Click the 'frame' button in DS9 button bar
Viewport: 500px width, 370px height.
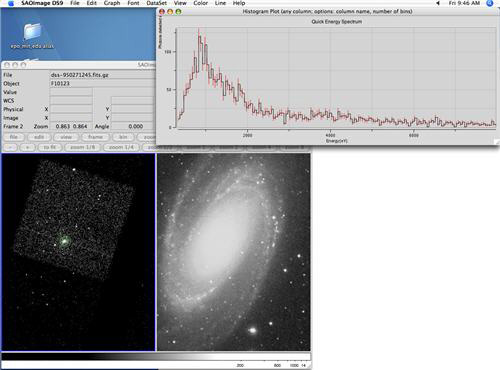95,137
